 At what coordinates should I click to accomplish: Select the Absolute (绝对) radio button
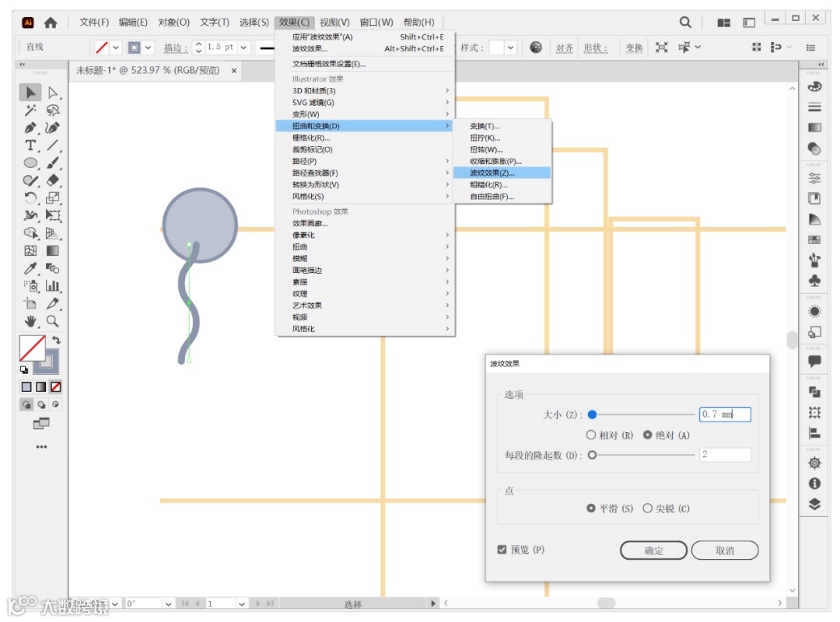pyautogui.click(x=648, y=435)
